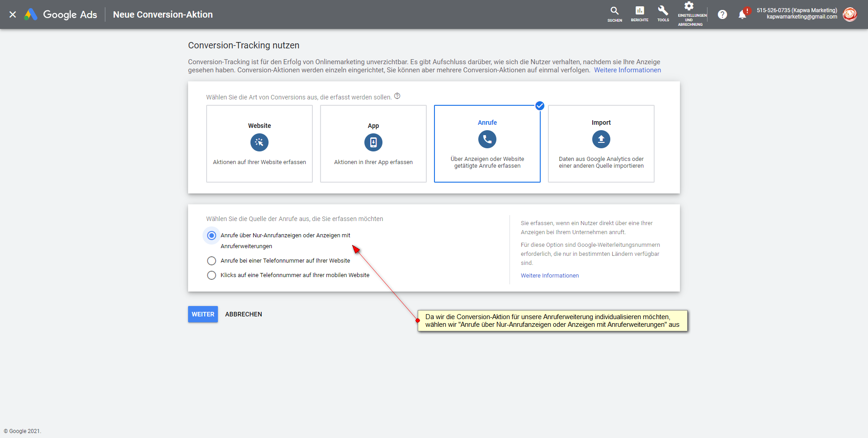Choose the Import conversion type card
The image size is (868, 438).
point(601,144)
